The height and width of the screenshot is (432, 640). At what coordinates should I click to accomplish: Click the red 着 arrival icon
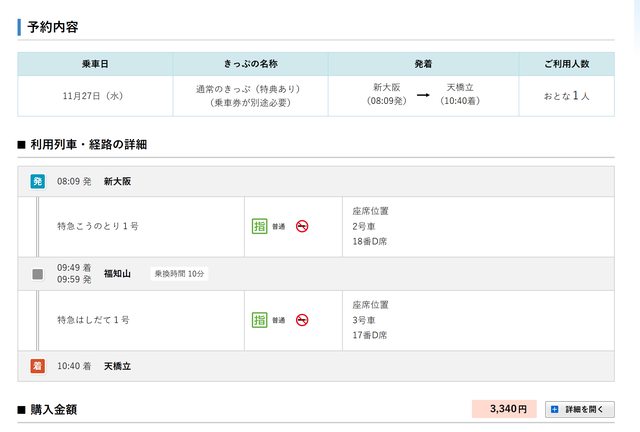click(x=38, y=366)
